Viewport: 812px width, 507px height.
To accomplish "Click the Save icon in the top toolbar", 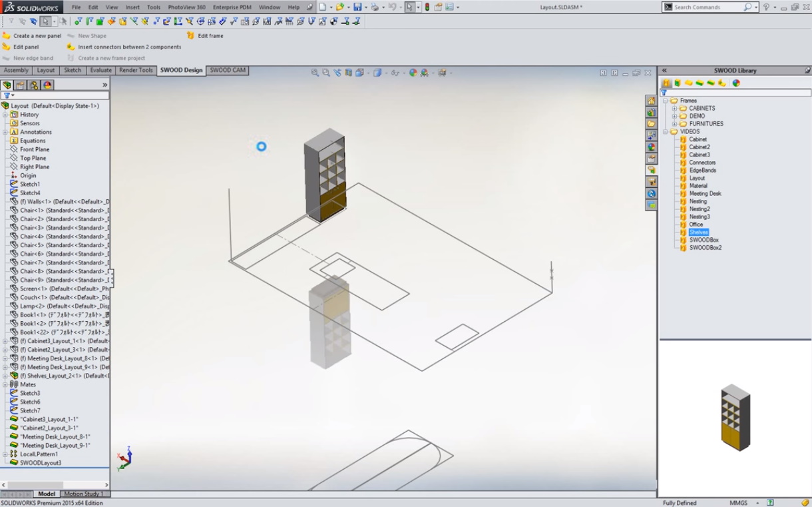I will point(357,7).
